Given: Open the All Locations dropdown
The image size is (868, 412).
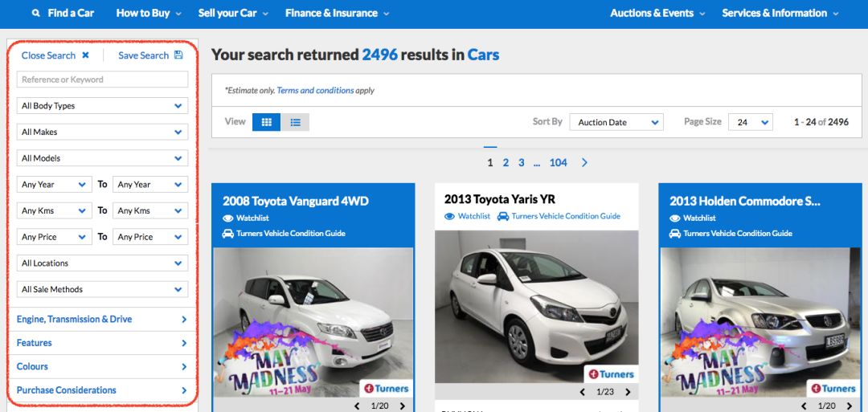Looking at the screenshot, I should (x=102, y=263).
